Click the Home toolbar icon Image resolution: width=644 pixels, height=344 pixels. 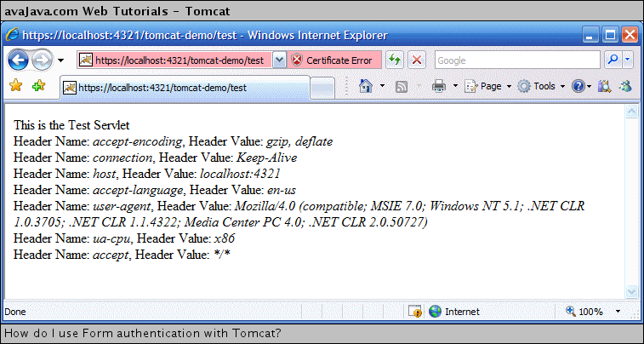point(366,86)
